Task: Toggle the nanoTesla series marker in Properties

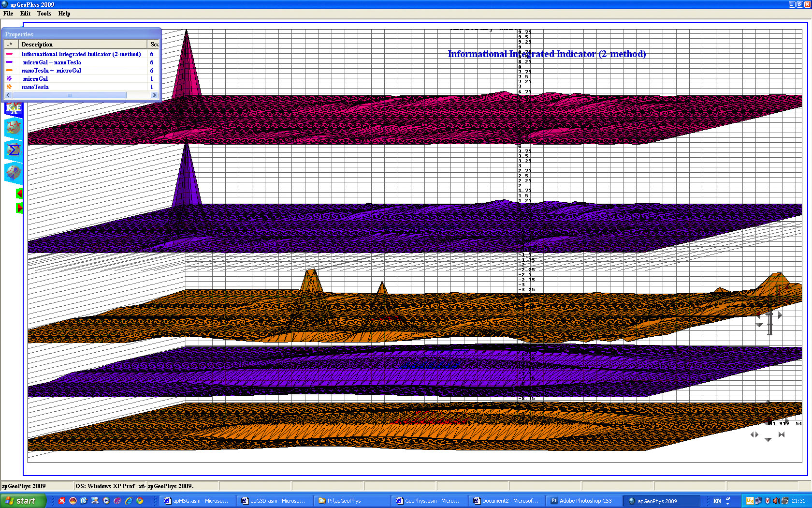Action: [9, 87]
